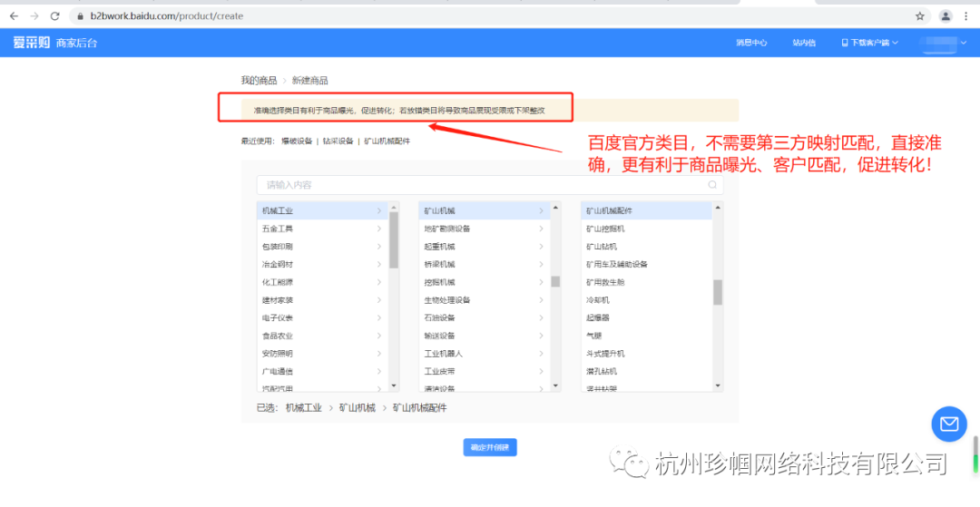
Task: Expand the 包装印刷 category arrow
Action: [x=378, y=247]
